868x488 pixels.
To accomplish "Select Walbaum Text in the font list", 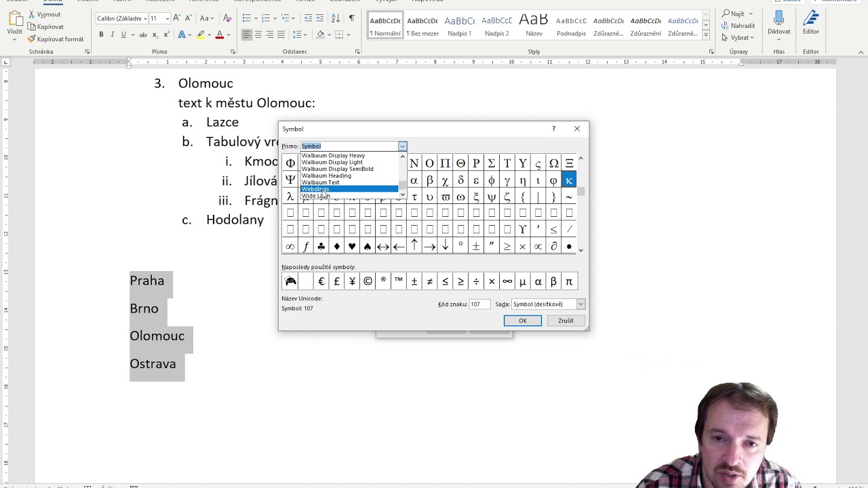I will [349, 182].
